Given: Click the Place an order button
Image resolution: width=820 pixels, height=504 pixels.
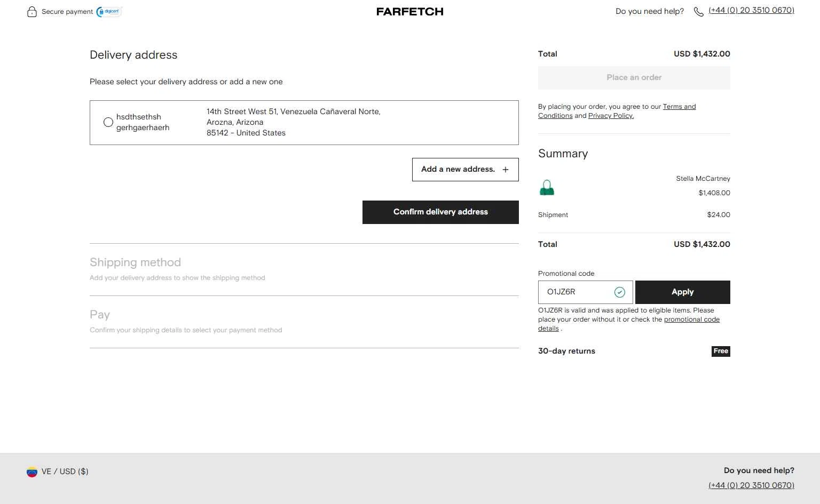Looking at the screenshot, I should tap(634, 78).
